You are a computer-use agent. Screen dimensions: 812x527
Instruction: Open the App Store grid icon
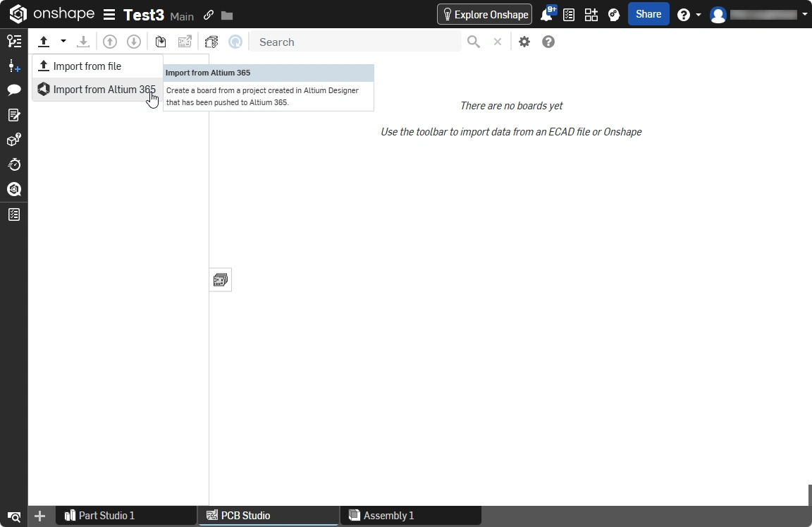coord(591,15)
